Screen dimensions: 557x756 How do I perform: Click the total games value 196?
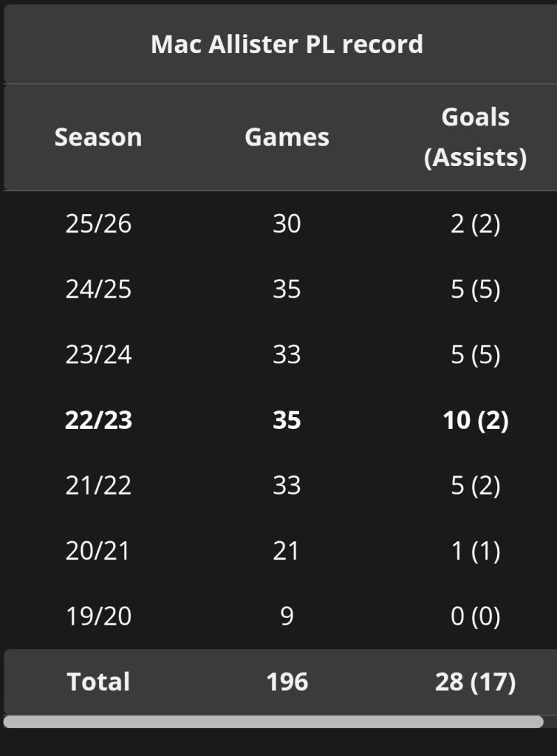287,681
